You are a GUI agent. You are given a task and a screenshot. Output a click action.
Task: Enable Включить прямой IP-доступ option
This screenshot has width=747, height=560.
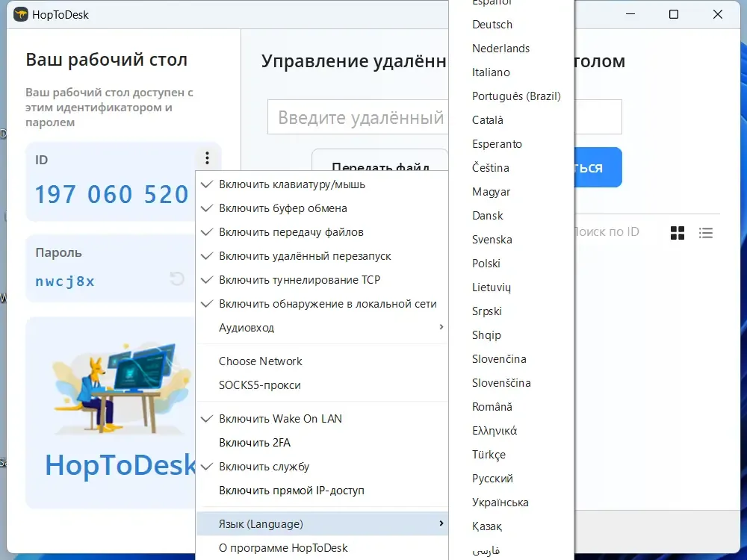tap(322, 490)
